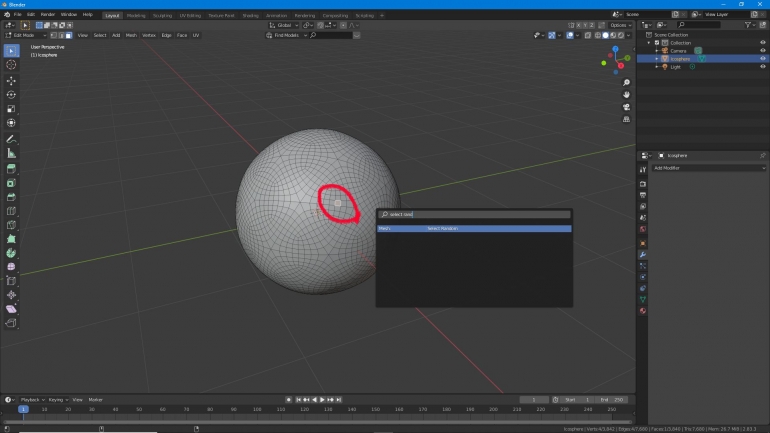Switch to the Modeling workspace tab

[136, 15]
